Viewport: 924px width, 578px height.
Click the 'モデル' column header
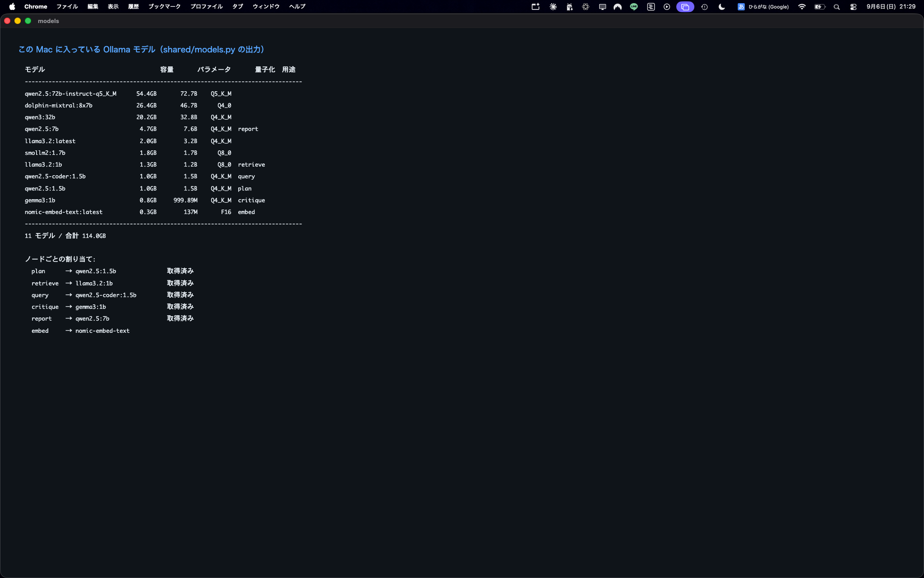click(35, 70)
